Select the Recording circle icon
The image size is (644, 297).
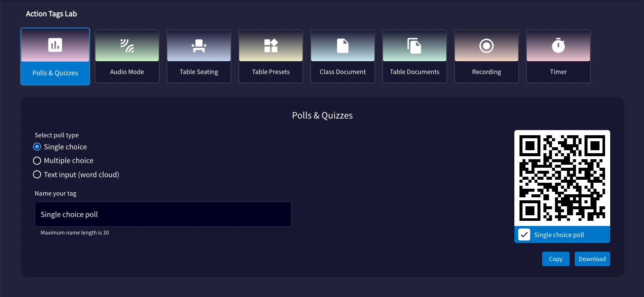(487, 46)
